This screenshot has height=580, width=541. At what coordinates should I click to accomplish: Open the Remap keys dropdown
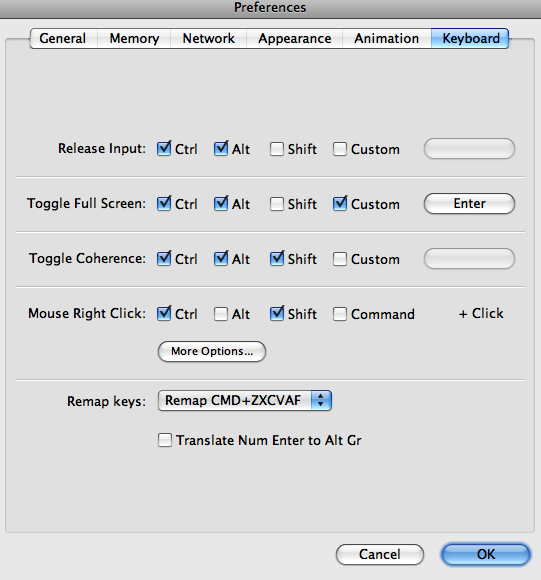pos(244,401)
